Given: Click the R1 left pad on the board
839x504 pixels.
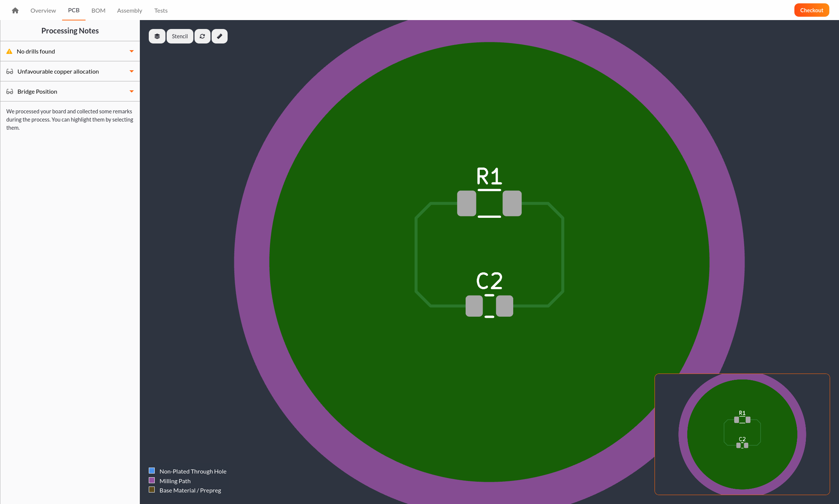Looking at the screenshot, I should click(x=467, y=203).
